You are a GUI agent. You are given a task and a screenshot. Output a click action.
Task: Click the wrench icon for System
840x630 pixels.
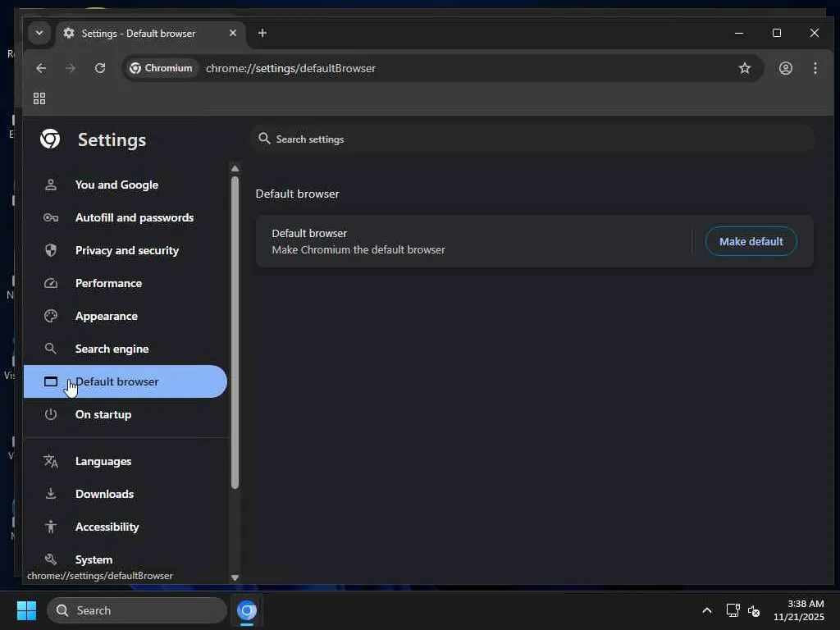tap(50, 559)
